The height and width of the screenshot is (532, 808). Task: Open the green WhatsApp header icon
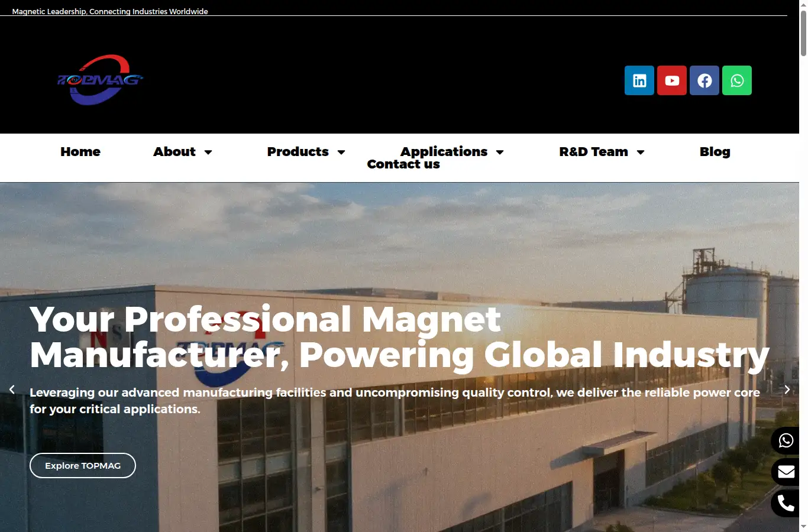pos(737,80)
